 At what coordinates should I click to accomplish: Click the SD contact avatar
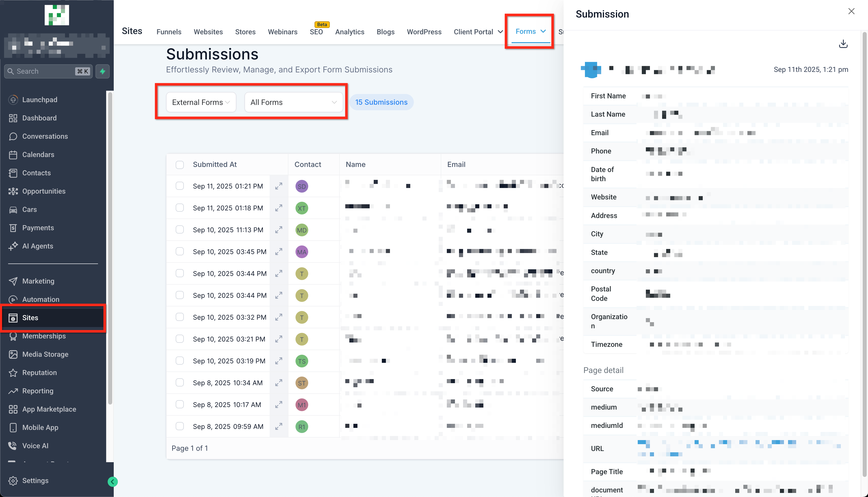click(x=302, y=187)
